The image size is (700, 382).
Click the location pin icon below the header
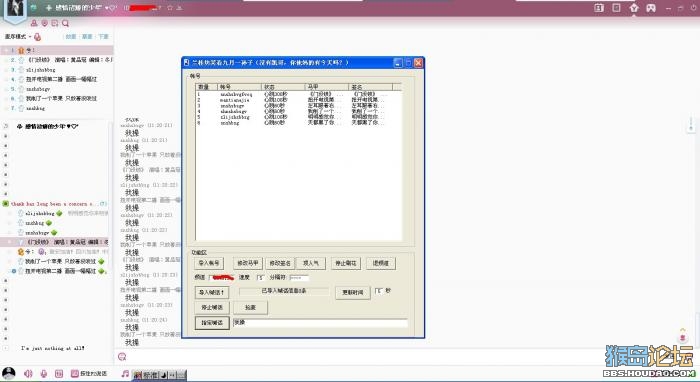click(44, 23)
